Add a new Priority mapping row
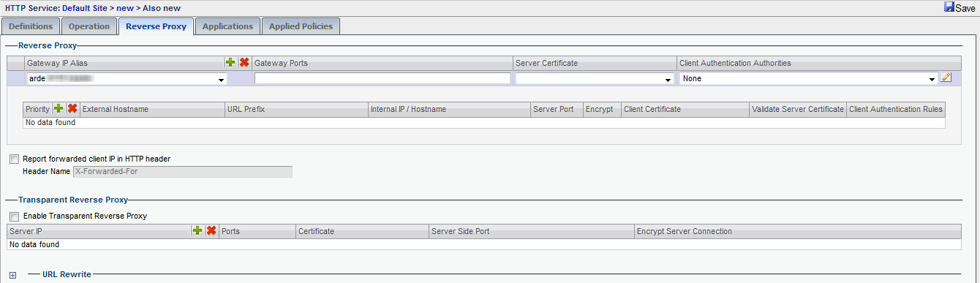The image size is (980, 283). pyautogui.click(x=59, y=109)
